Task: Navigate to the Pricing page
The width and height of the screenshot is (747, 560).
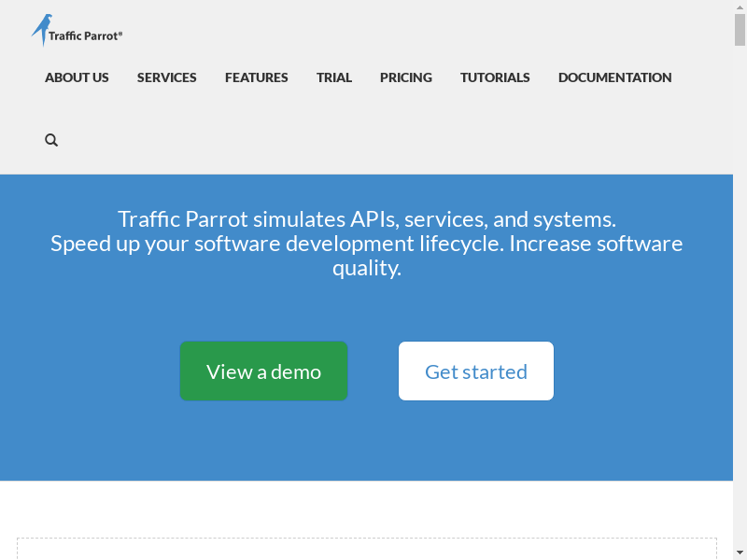Action: point(405,77)
